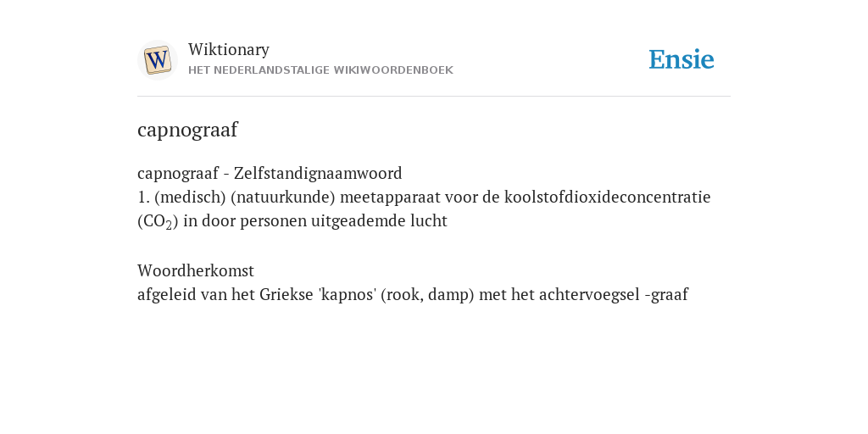Click the definition number '1.'
Image resolution: width=868 pixels, height=434 pixels.
coord(143,197)
